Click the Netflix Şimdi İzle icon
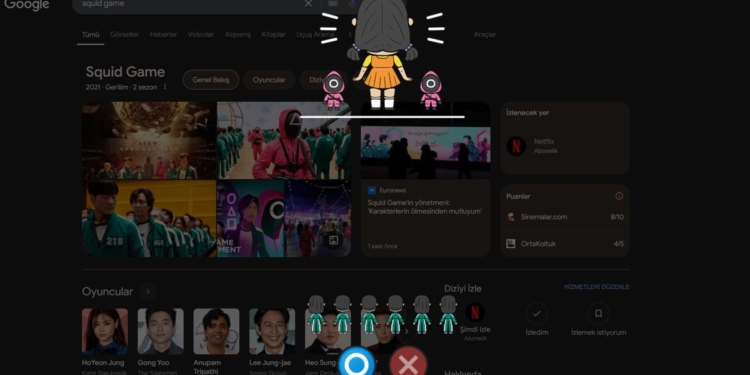The height and width of the screenshot is (375, 750). tap(474, 313)
